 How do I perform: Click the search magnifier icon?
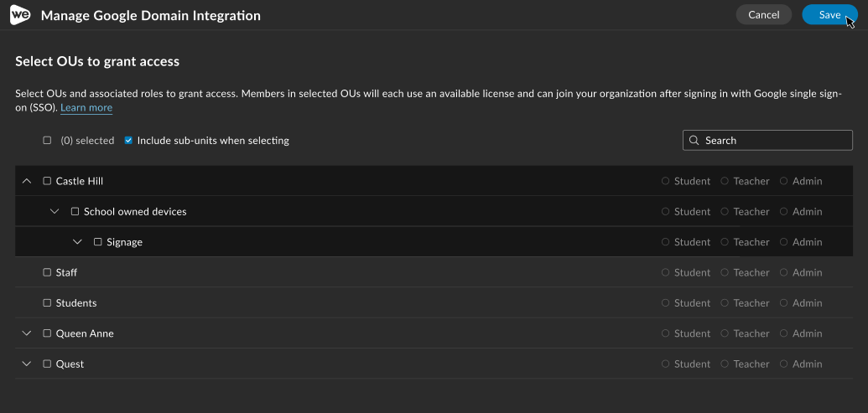click(x=694, y=141)
